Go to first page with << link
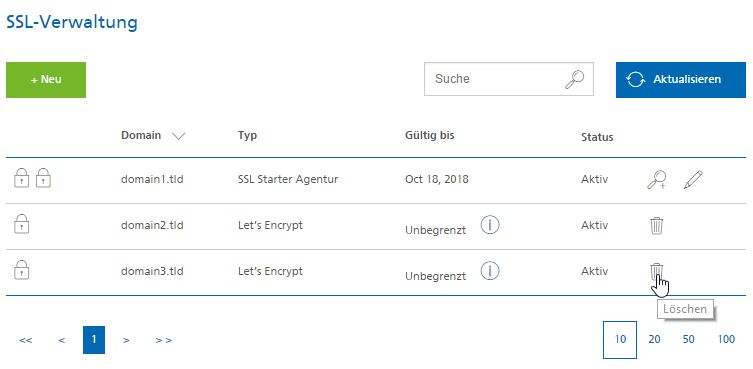This screenshot has height=369, width=753. click(x=26, y=340)
